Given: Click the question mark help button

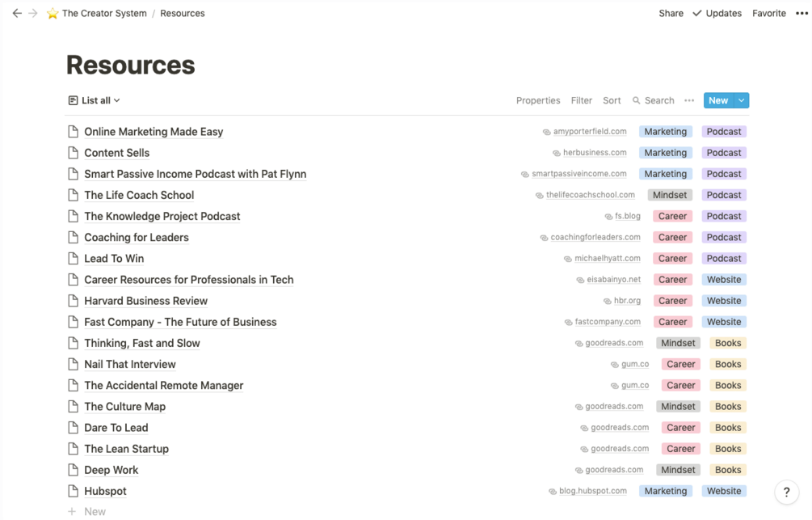Looking at the screenshot, I should pyautogui.click(x=786, y=492).
